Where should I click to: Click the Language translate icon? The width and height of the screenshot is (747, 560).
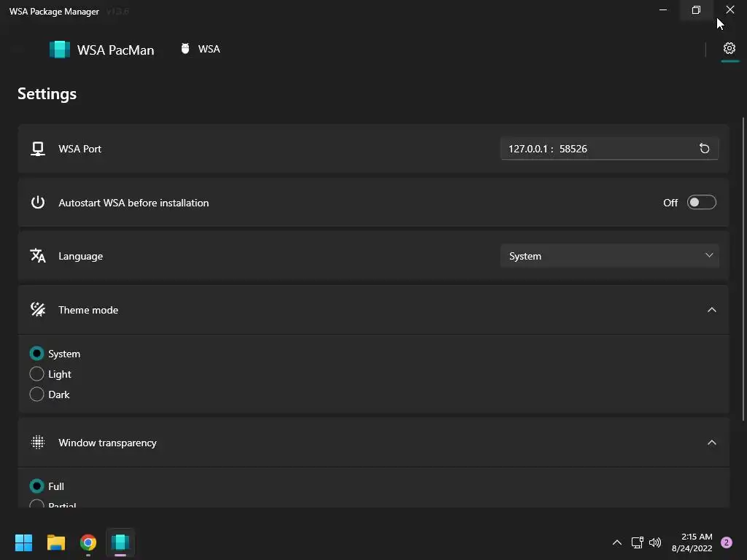point(38,256)
